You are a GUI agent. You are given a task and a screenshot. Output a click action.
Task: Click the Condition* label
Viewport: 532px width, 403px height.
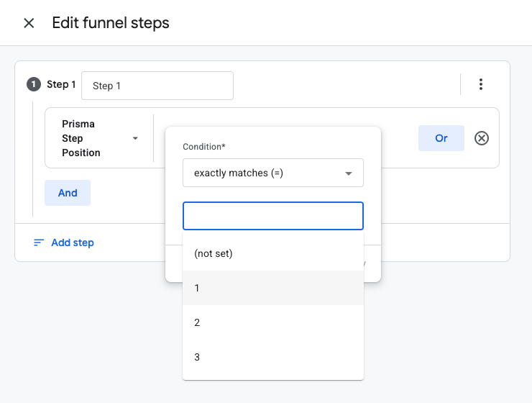(204, 146)
